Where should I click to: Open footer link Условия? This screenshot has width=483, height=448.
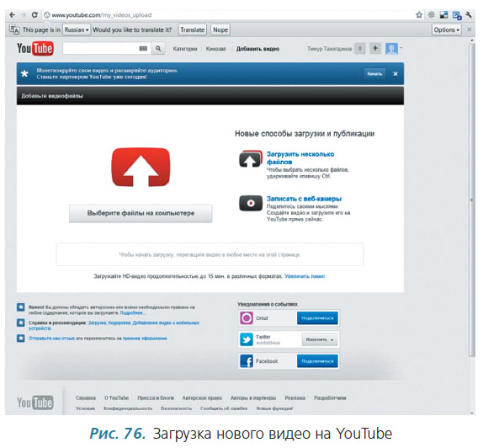85,408
